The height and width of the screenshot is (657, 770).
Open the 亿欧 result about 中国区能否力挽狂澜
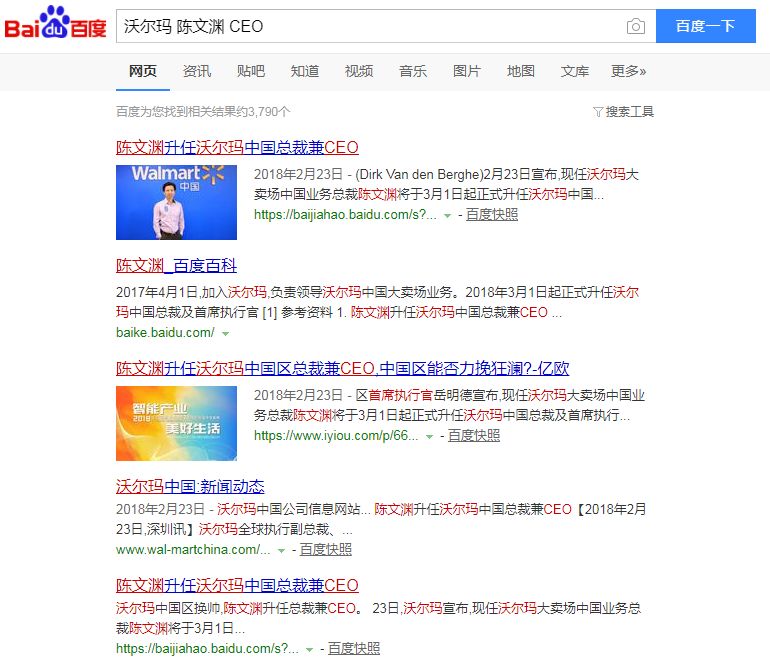(342, 368)
